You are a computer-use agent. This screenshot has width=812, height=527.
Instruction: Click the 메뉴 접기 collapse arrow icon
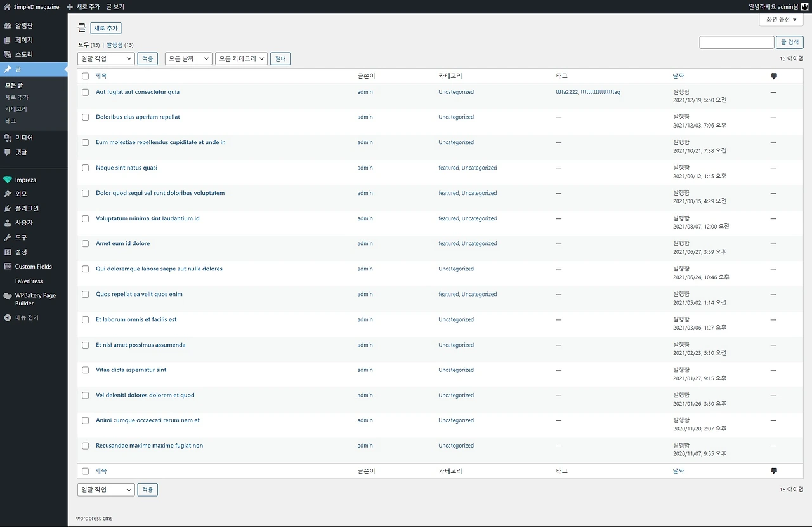click(x=8, y=317)
